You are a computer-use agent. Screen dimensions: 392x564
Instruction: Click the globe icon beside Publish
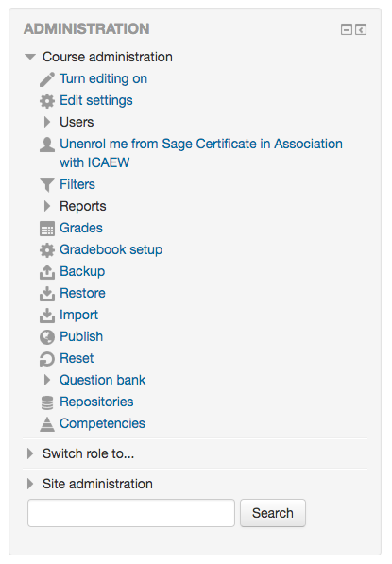coord(47,337)
